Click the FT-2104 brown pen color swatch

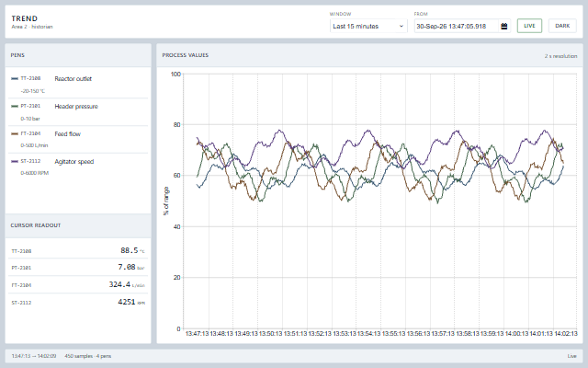[15, 133]
